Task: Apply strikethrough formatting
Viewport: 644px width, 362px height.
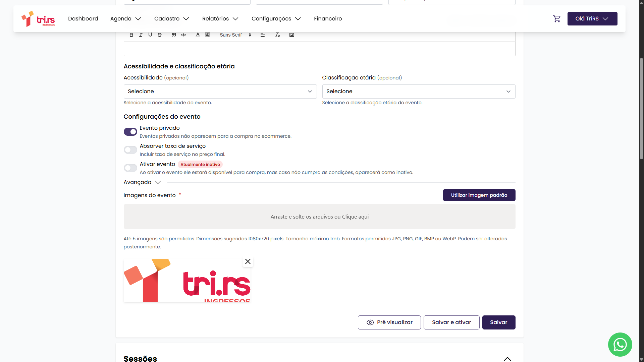Action: click(x=160, y=35)
